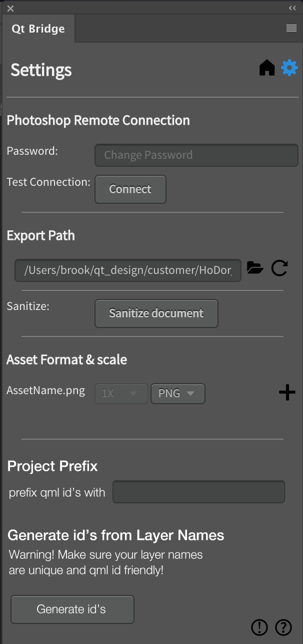Open the help question mark icon
The image size is (303, 644).
[283, 627]
